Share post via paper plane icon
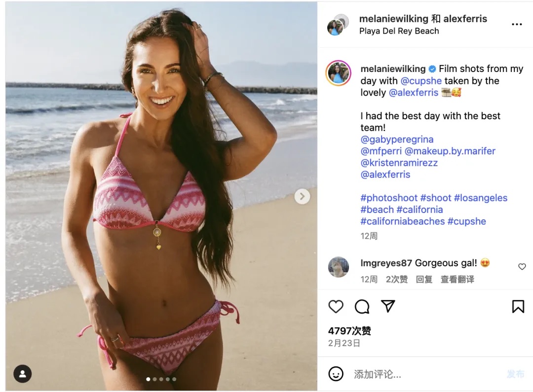 [388, 306]
